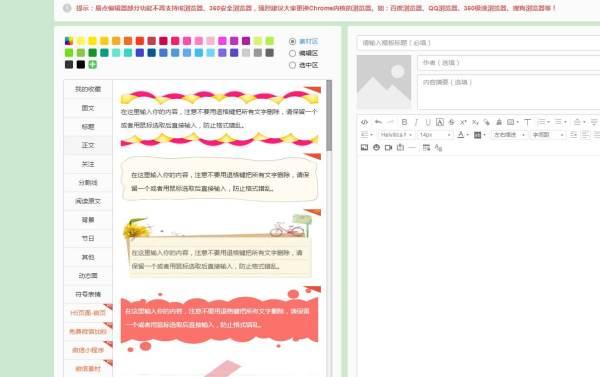
Task: Toggle italic formatting (I icon)
Action: coord(416,122)
